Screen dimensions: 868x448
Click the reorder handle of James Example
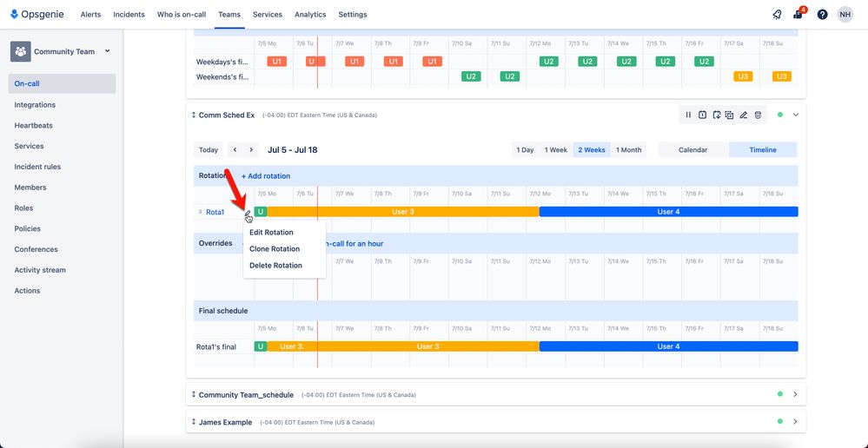coord(194,422)
